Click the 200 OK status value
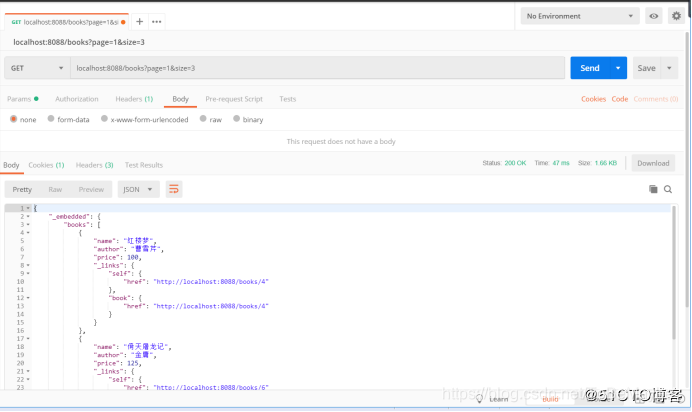692x412 pixels. coord(515,163)
